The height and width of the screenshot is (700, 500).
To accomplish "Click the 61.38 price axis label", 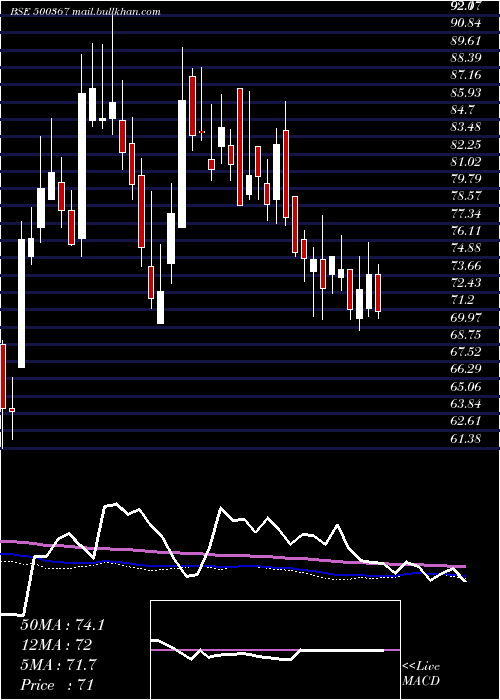I will coord(465,439).
